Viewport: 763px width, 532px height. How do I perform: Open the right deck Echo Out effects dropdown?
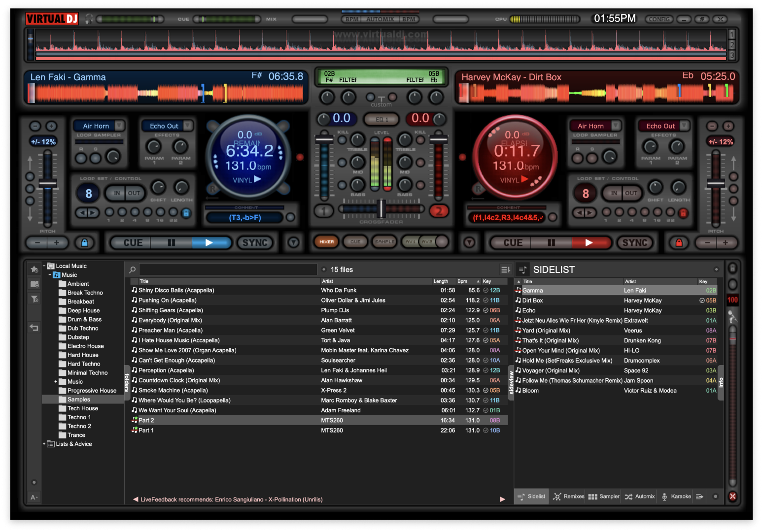(684, 126)
